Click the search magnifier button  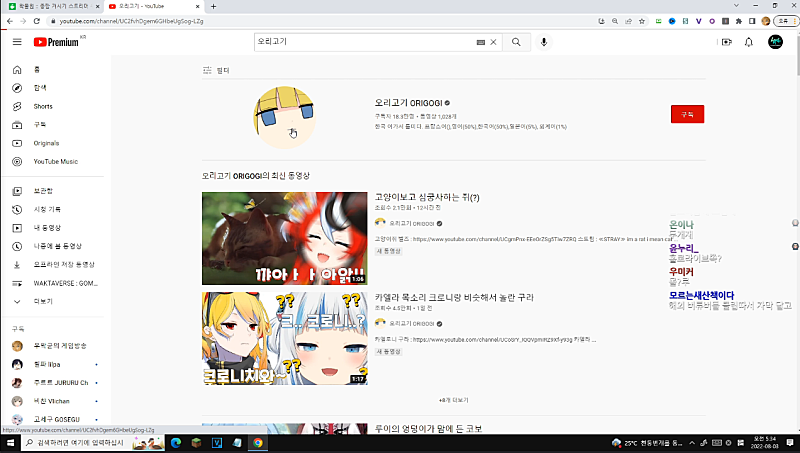point(516,42)
